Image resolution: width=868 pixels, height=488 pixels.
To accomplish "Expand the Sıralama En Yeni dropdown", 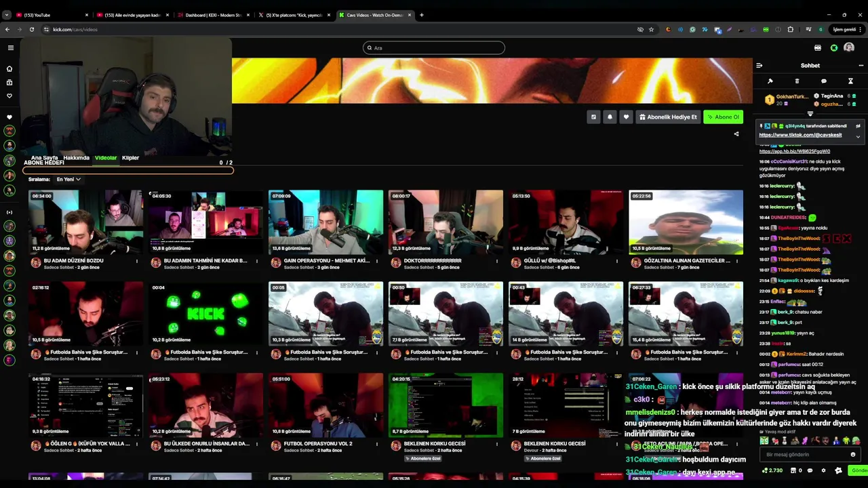I will pyautogui.click(x=68, y=179).
